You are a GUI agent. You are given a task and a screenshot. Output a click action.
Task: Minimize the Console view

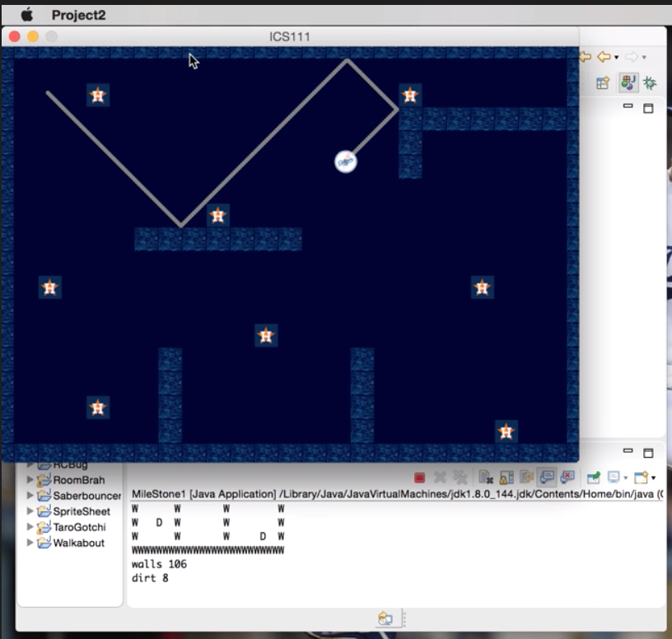[x=628, y=450]
